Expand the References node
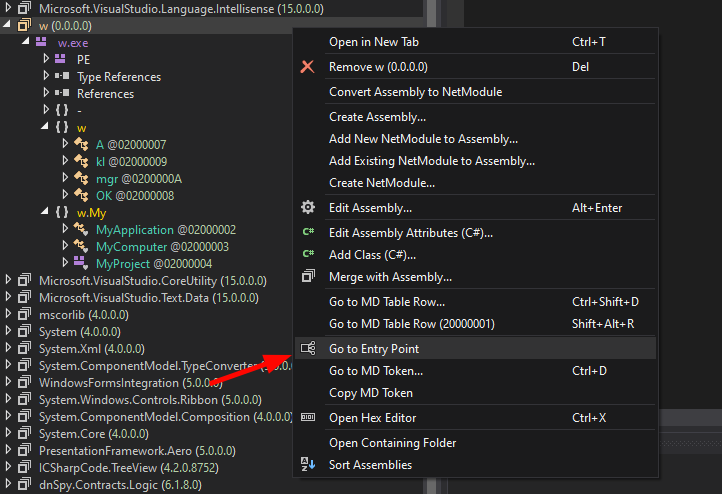Screen dimensions: 722x494 46,93
